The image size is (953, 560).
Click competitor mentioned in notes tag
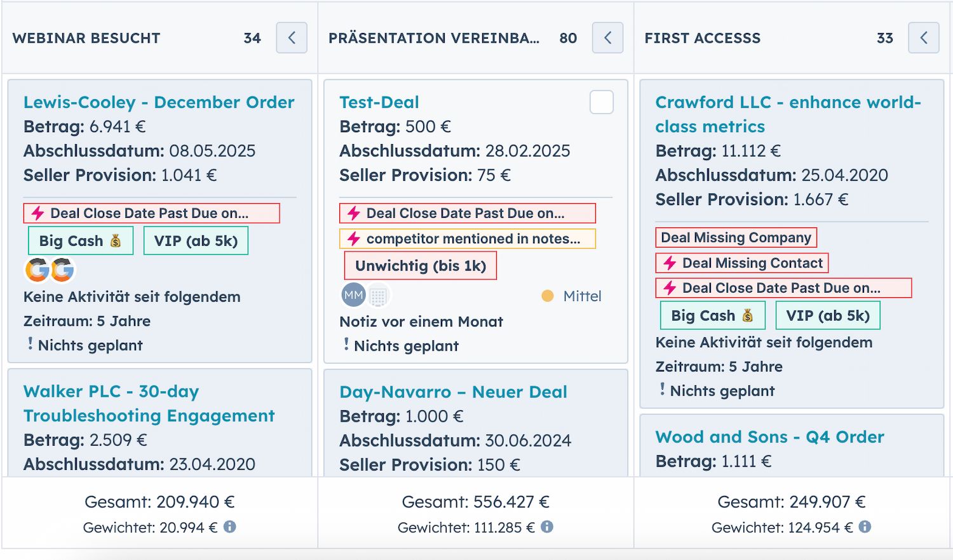pyautogui.click(x=467, y=239)
